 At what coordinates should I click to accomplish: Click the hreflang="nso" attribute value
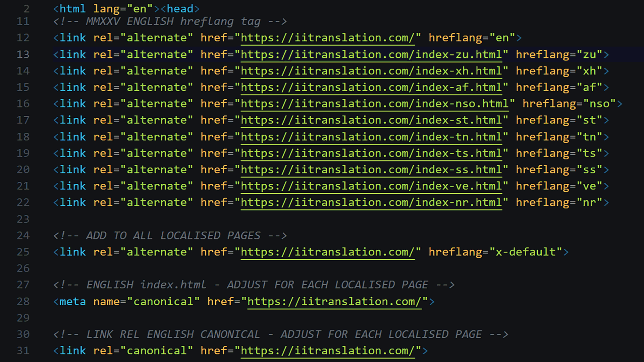(x=599, y=104)
